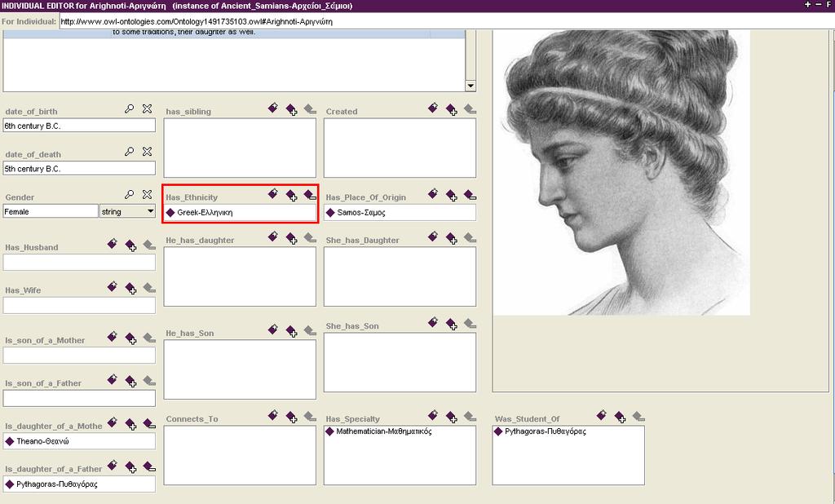835x504 pixels.
Task: Create a new instance for Has_Wife
Action: (112, 286)
